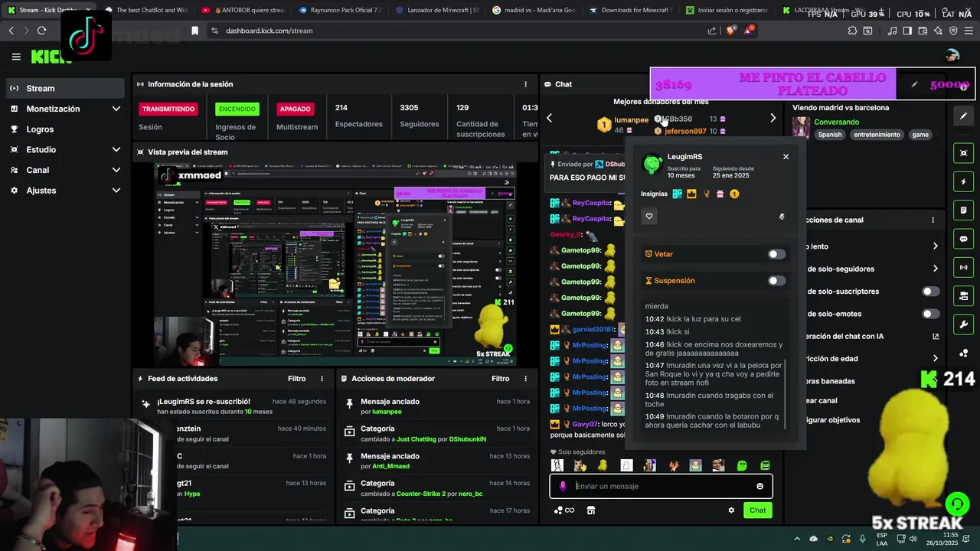980x551 pixels.
Task: Toggle solo-suscriptores chat mode
Action: click(x=930, y=292)
